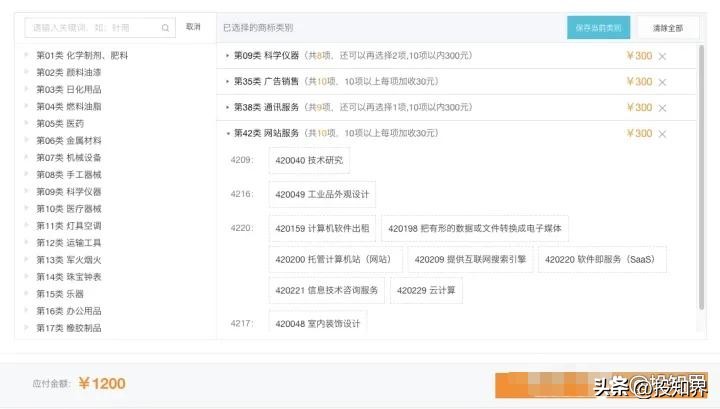Screen dimensions: 720x409
Task: Expand the selected 第35类 广告销售 row
Action: point(227,82)
